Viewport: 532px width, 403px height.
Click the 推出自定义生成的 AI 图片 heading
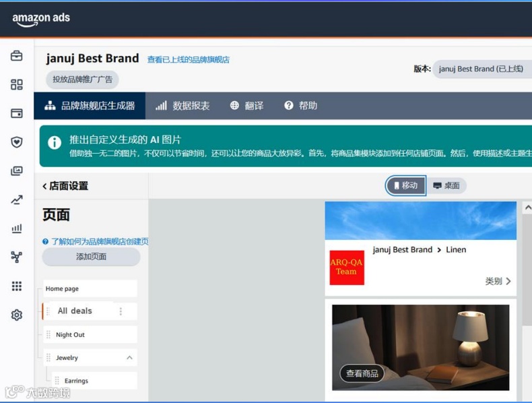(x=125, y=139)
